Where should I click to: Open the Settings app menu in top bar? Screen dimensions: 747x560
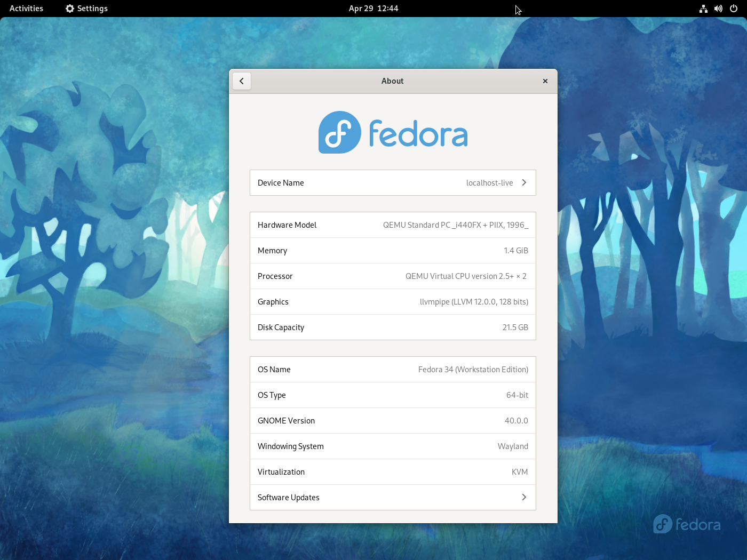[x=86, y=9]
